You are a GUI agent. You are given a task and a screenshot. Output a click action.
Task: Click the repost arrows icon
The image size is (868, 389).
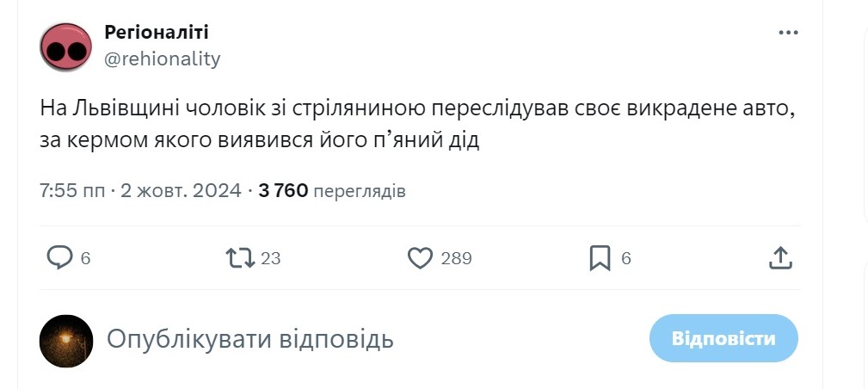tap(238, 257)
